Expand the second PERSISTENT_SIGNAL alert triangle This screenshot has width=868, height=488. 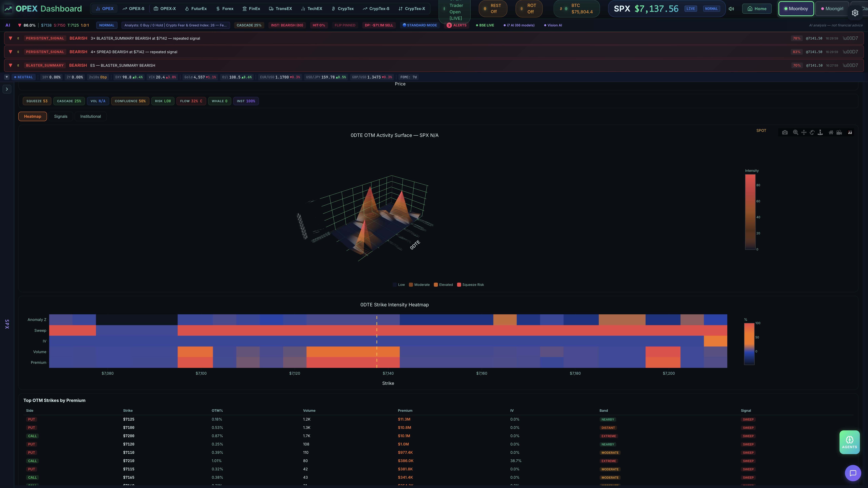point(11,52)
